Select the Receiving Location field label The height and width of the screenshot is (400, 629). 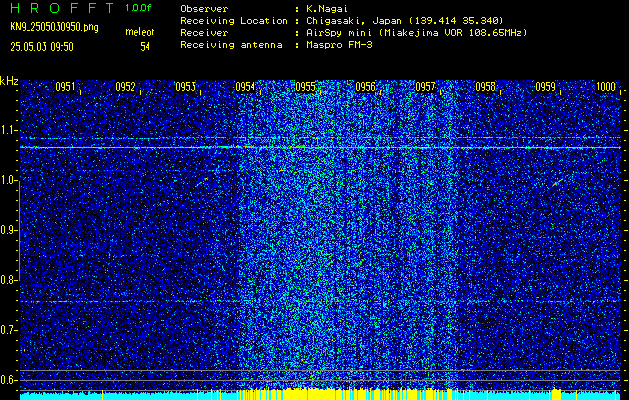(234, 21)
